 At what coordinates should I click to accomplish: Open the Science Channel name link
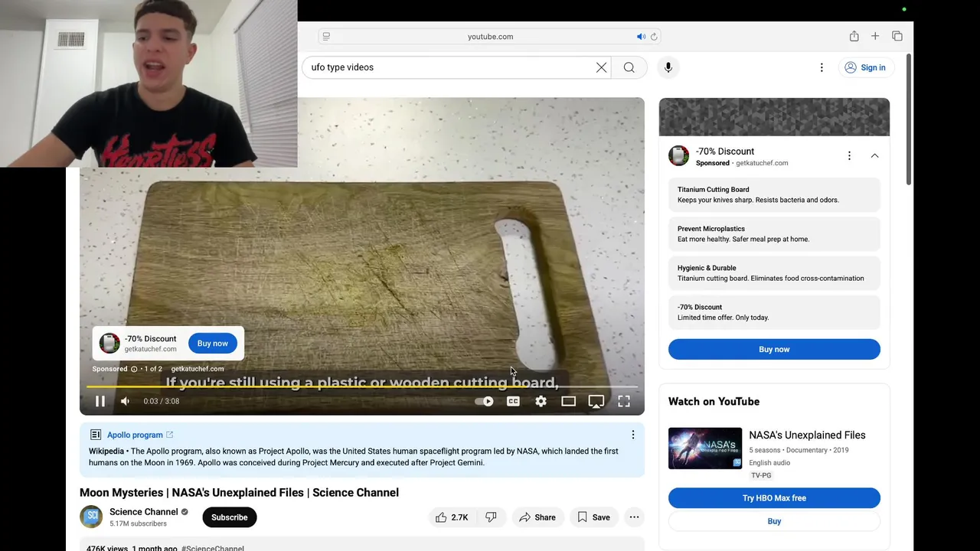click(x=144, y=512)
